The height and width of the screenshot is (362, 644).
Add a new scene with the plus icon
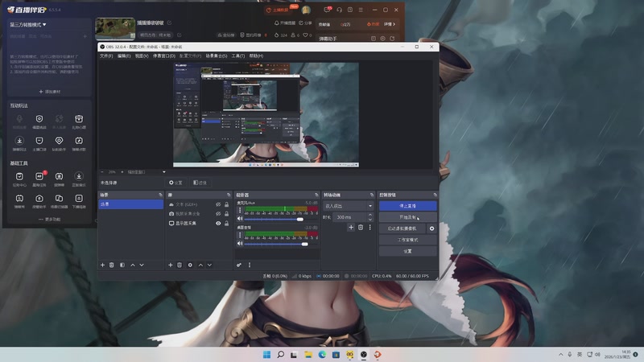tap(103, 265)
